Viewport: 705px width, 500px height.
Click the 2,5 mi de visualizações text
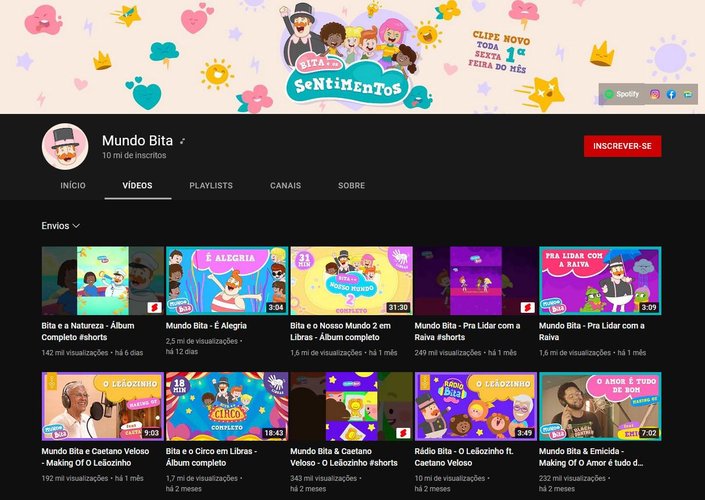pos(202,341)
